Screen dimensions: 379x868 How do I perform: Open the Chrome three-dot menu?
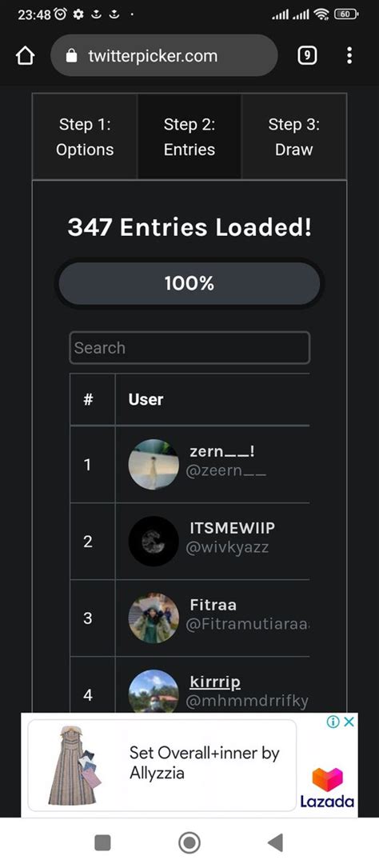[349, 55]
